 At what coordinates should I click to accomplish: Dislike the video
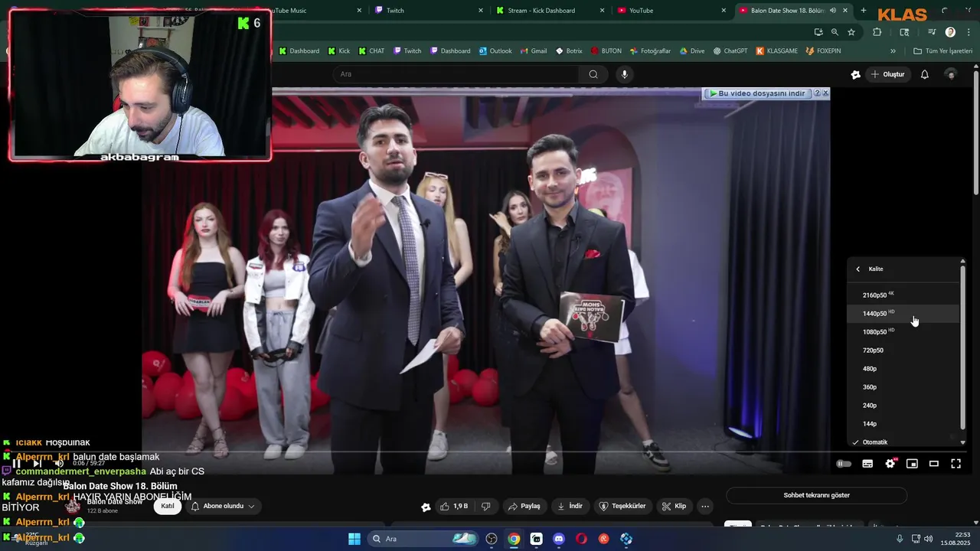click(x=485, y=506)
